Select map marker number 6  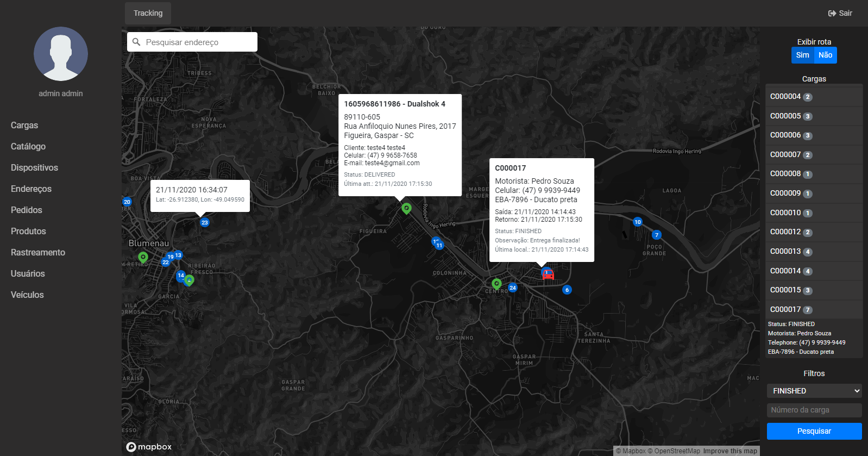(567, 290)
